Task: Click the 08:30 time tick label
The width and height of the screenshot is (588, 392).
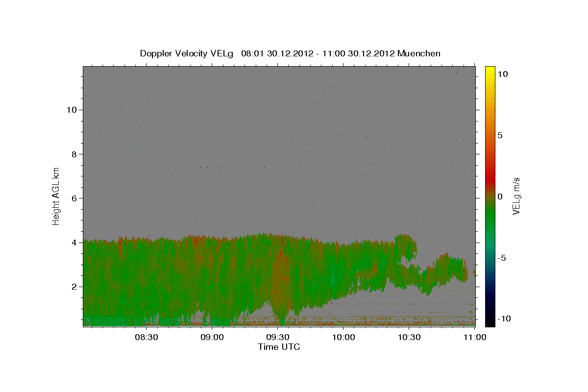Action: coord(147,337)
